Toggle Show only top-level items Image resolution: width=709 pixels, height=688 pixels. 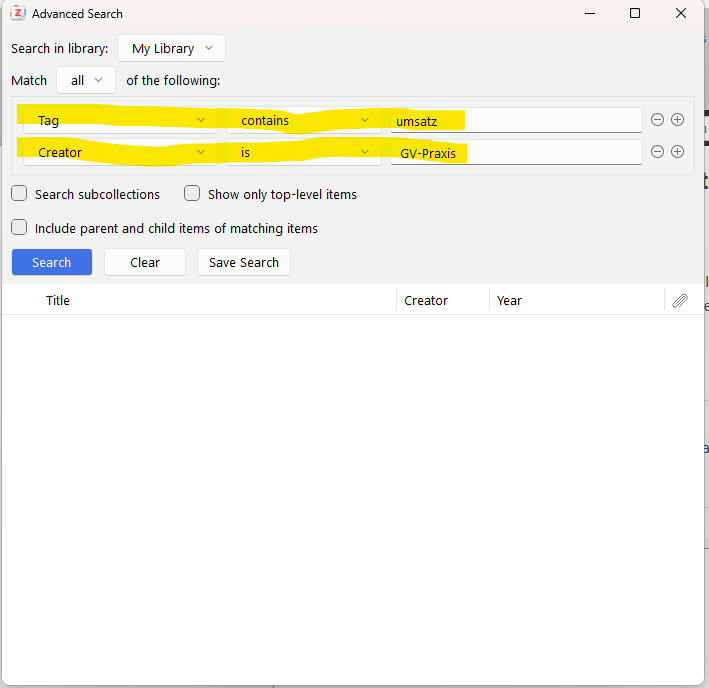point(192,193)
